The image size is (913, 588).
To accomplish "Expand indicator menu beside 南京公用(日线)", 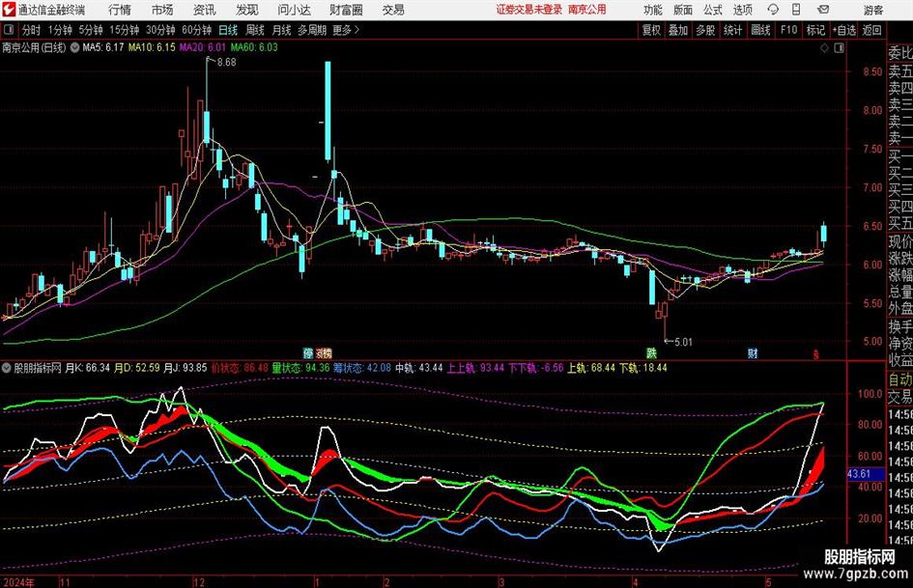I will pyautogui.click(x=74, y=47).
